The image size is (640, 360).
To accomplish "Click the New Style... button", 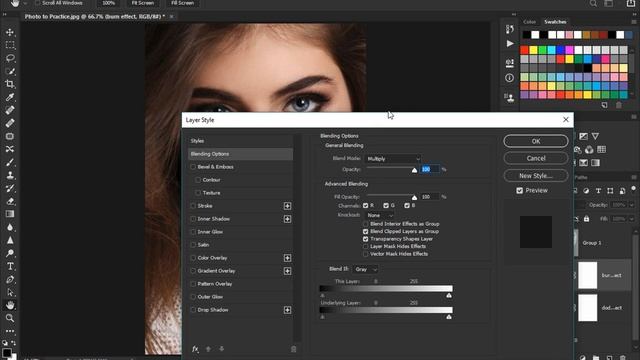I will pyautogui.click(x=536, y=176).
